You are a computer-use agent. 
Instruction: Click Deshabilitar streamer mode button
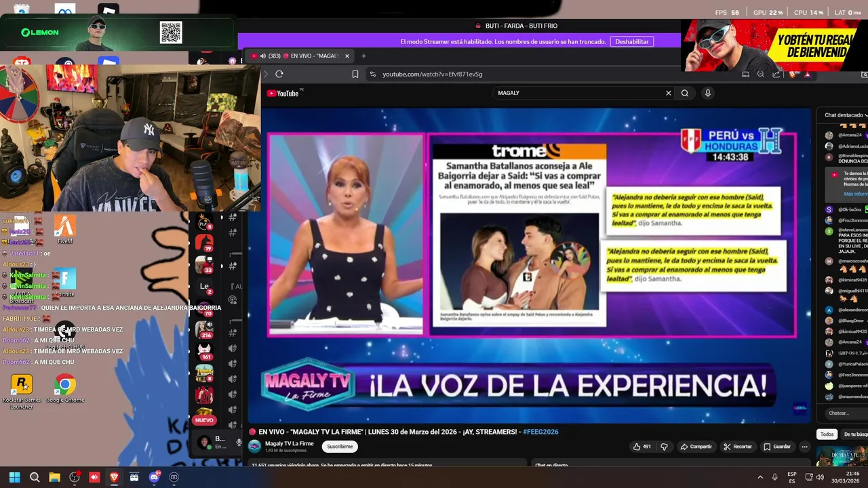[632, 41]
